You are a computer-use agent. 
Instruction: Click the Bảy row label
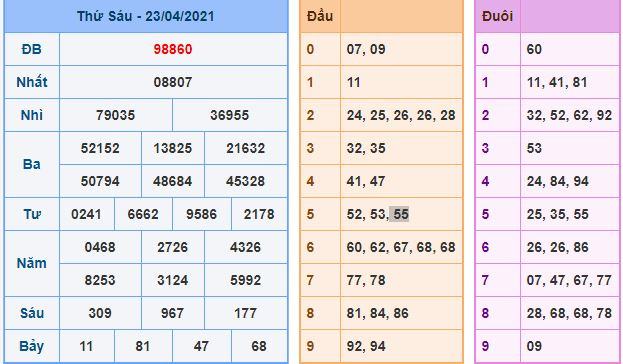click(32, 346)
